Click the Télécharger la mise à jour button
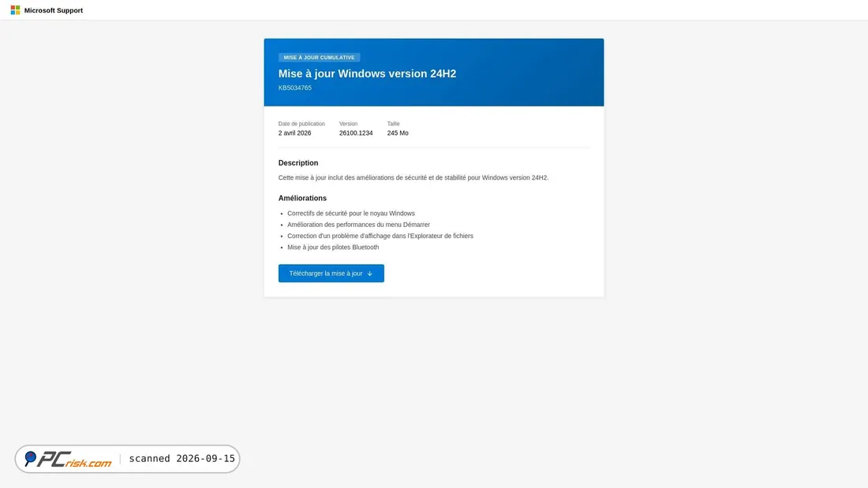Viewport: 868px width, 488px height. (331, 274)
